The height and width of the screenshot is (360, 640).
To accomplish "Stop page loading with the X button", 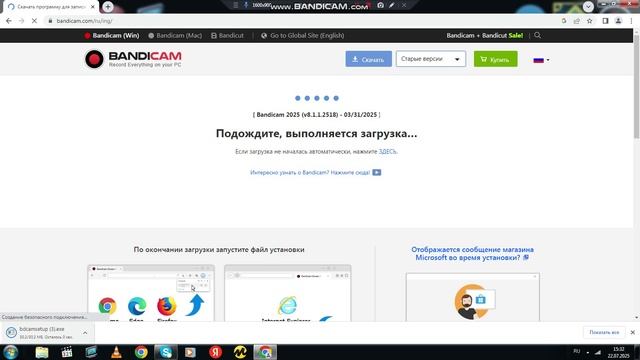I will (x=34, y=21).
